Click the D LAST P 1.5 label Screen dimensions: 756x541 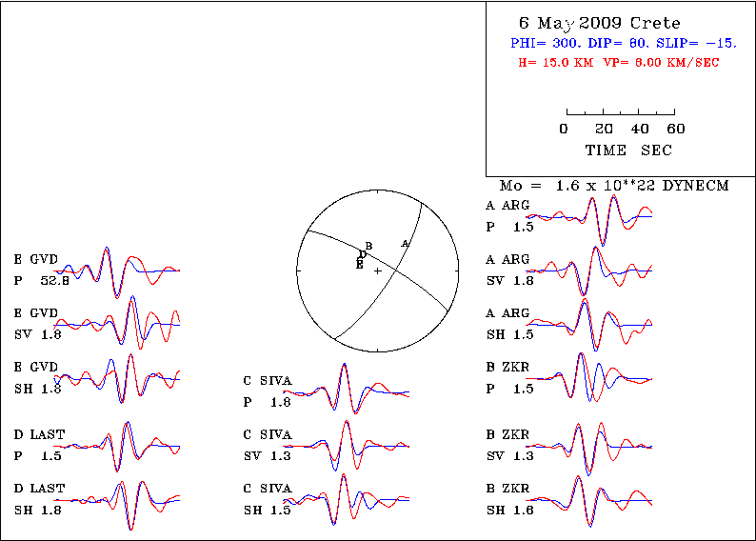click(x=39, y=446)
